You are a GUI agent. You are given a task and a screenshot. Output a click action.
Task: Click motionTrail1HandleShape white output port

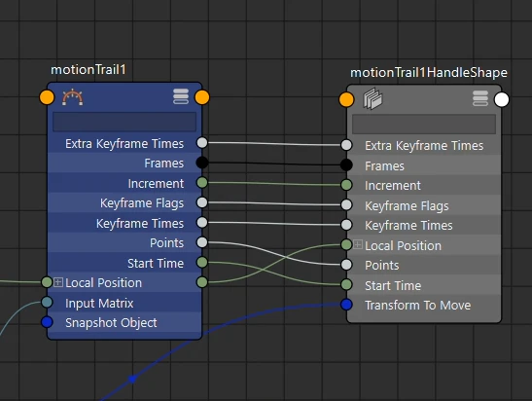[502, 100]
